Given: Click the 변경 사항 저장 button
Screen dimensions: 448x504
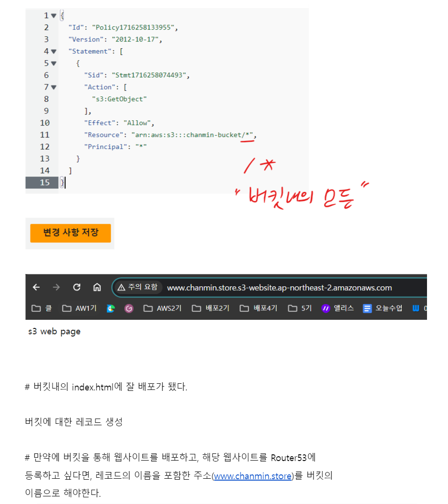Looking at the screenshot, I should coord(71,233).
